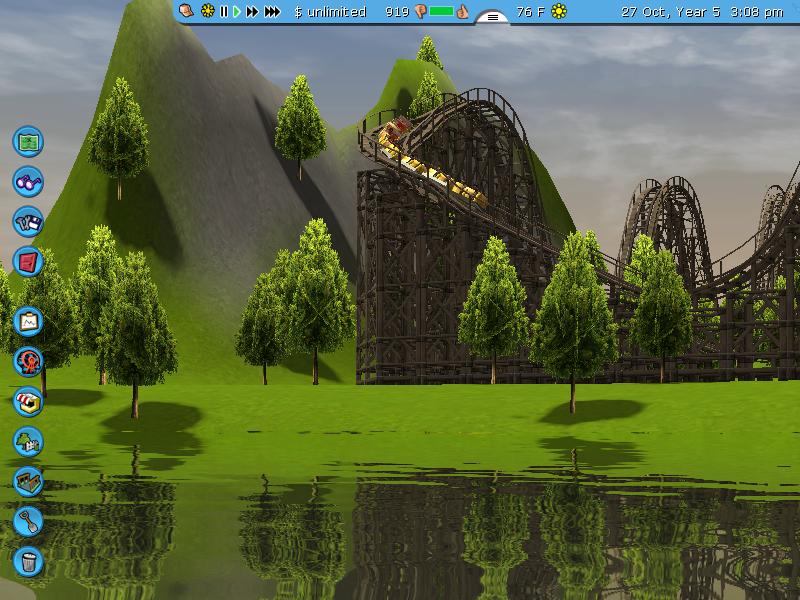Click the thumbs up rating icon

[462, 11]
